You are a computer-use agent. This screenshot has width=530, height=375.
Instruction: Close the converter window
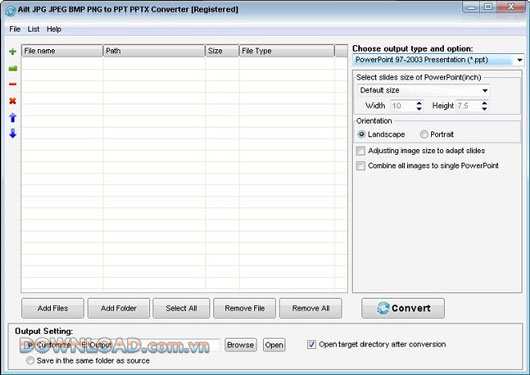pyautogui.click(x=511, y=7)
